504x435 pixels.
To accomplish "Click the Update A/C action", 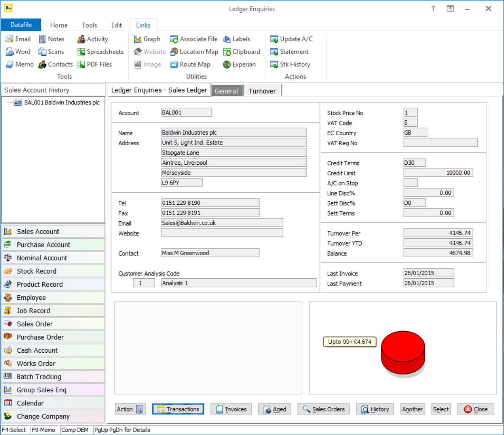I will tap(291, 39).
